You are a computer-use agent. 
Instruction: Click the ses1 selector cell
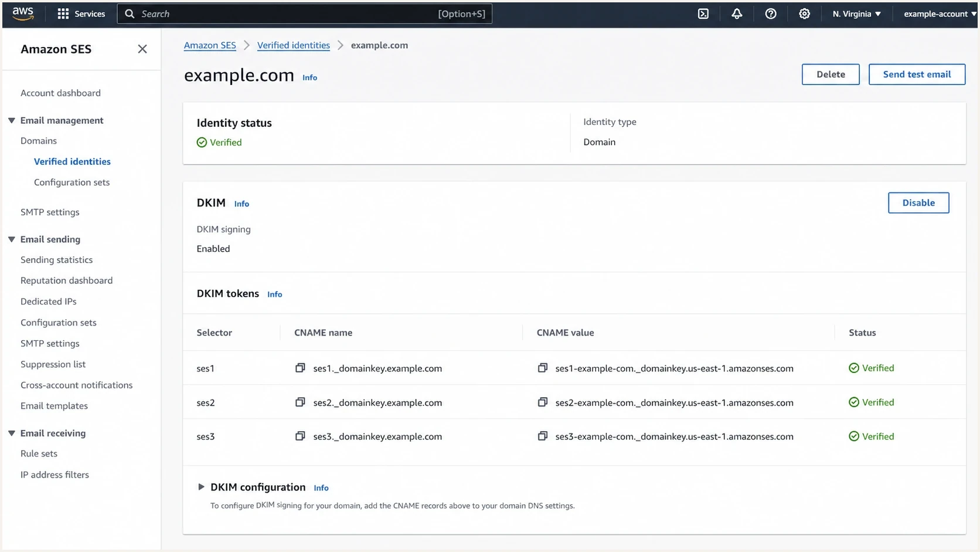[x=206, y=368]
